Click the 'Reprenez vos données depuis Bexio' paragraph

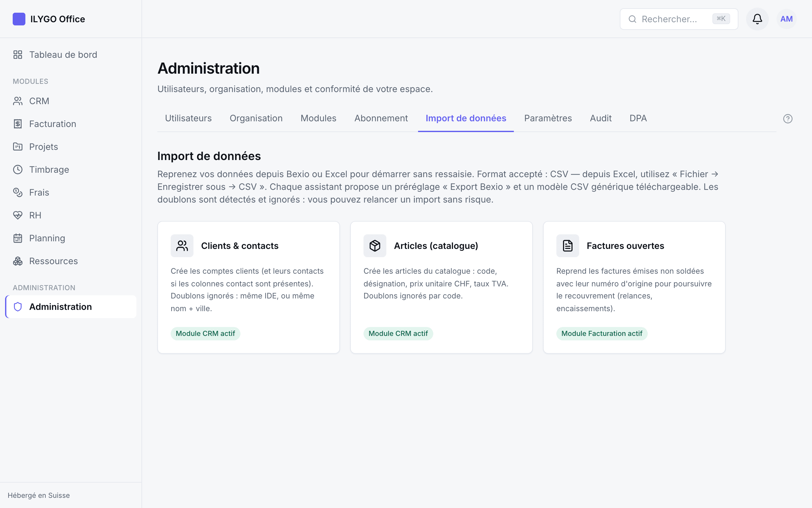(x=438, y=186)
